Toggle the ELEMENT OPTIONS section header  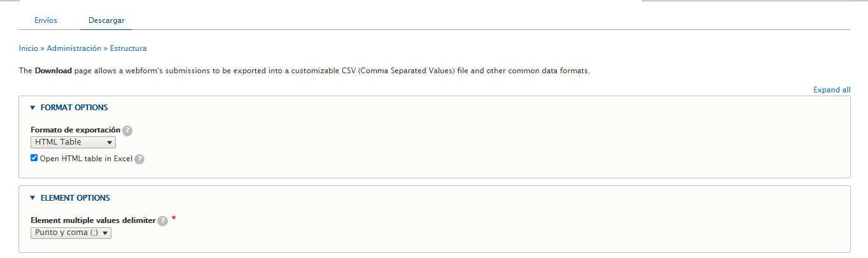75,198
